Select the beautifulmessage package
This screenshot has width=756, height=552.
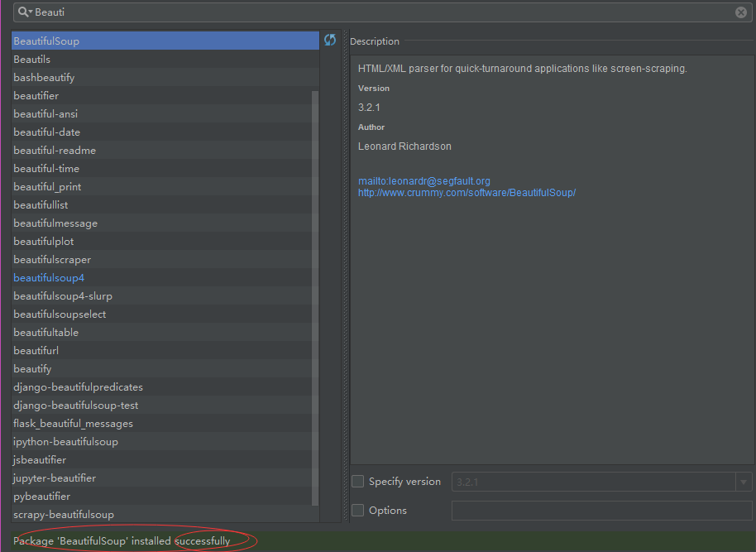click(x=162, y=223)
